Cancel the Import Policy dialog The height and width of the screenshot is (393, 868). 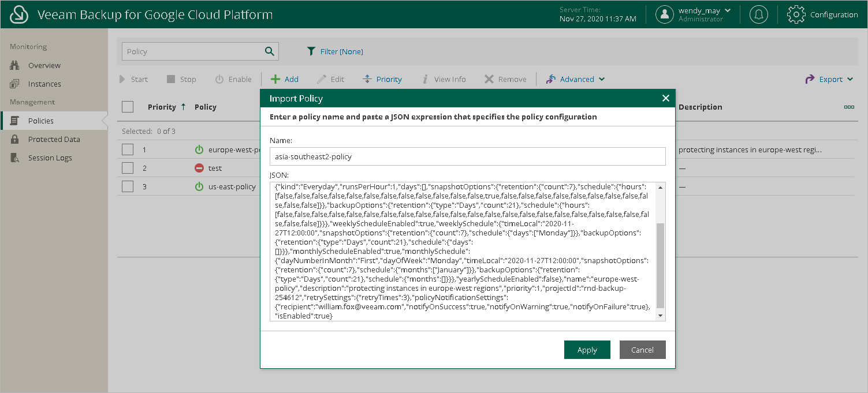pyautogui.click(x=643, y=350)
